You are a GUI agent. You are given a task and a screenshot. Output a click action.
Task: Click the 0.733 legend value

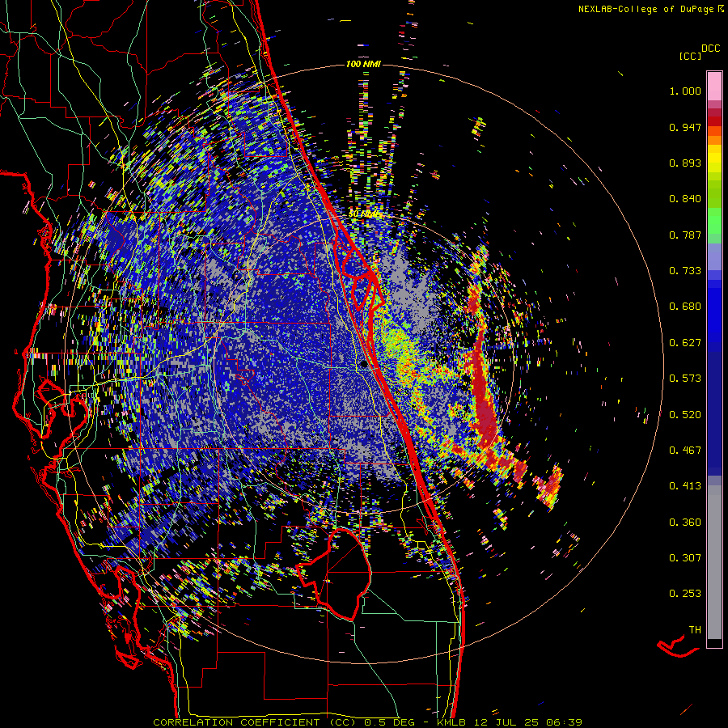click(x=685, y=271)
